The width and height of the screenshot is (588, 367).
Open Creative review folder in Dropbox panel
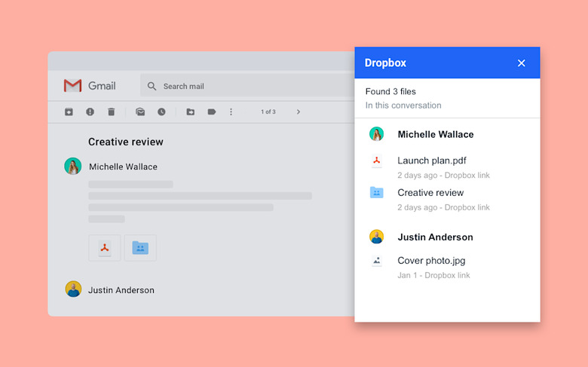(x=430, y=193)
